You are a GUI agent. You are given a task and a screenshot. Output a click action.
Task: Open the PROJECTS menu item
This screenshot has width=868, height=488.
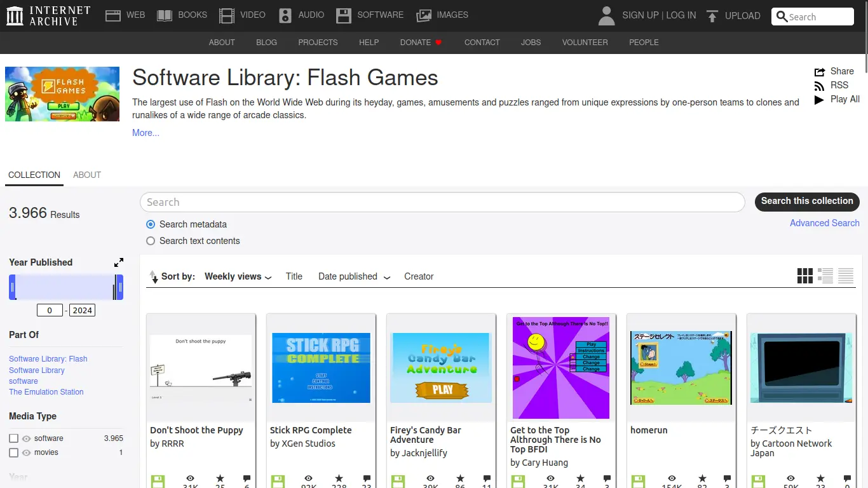318,43
